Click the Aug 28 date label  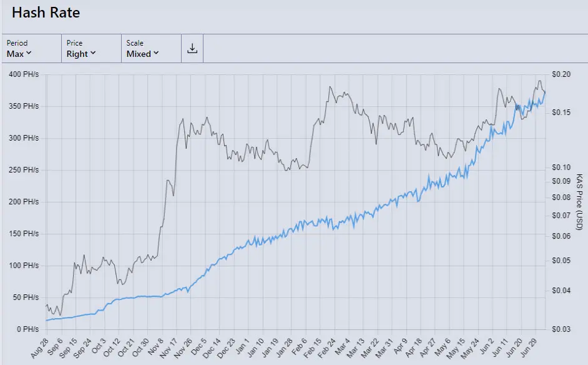click(x=40, y=348)
